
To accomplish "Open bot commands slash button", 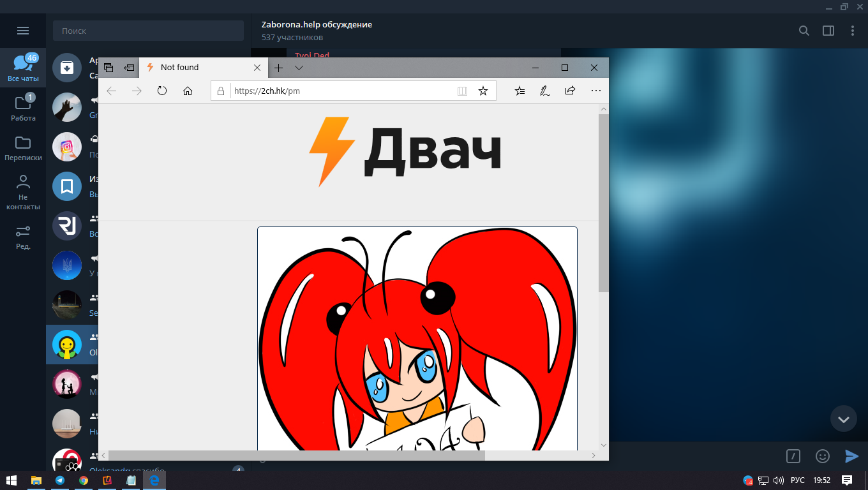I will (x=793, y=456).
